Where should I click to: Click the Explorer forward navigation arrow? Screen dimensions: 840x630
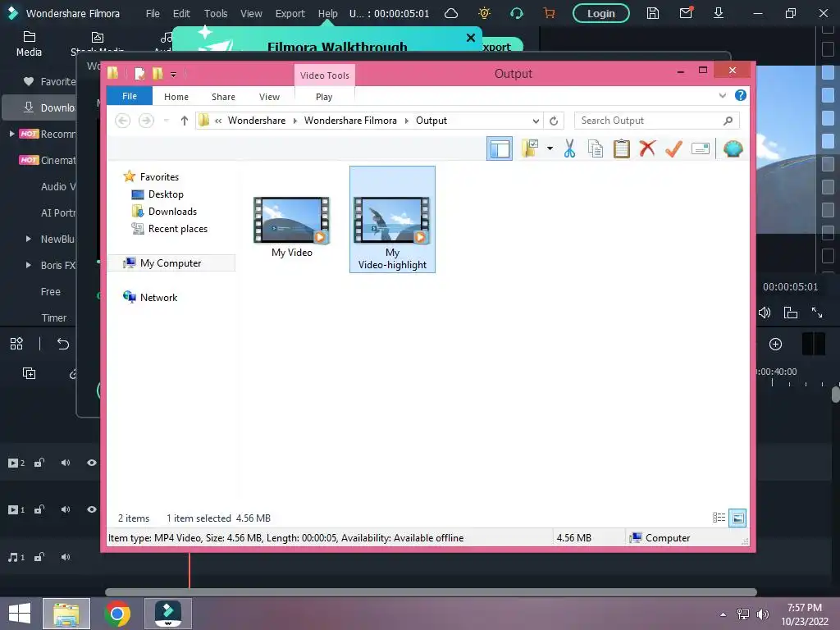coord(146,121)
